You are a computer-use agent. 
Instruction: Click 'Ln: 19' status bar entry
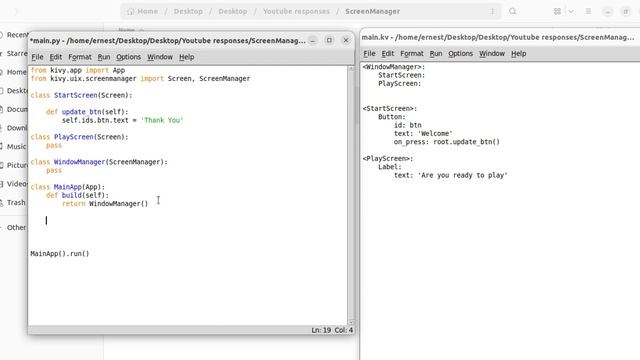point(321,330)
